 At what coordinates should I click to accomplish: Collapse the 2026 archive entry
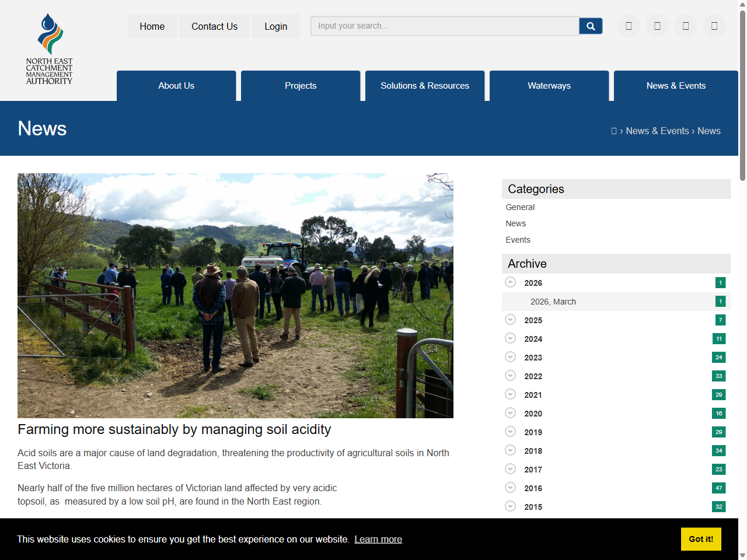[x=510, y=282]
